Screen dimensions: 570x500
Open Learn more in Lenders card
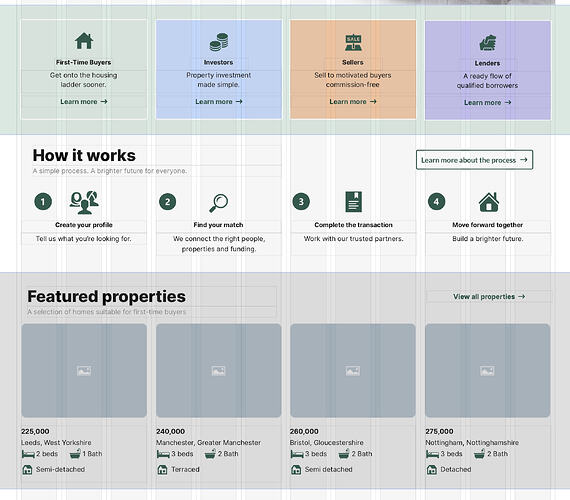pos(487,103)
